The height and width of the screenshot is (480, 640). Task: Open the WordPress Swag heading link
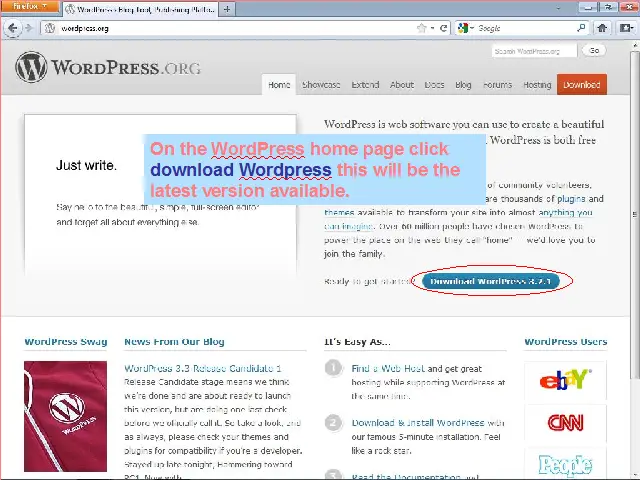(x=66, y=342)
